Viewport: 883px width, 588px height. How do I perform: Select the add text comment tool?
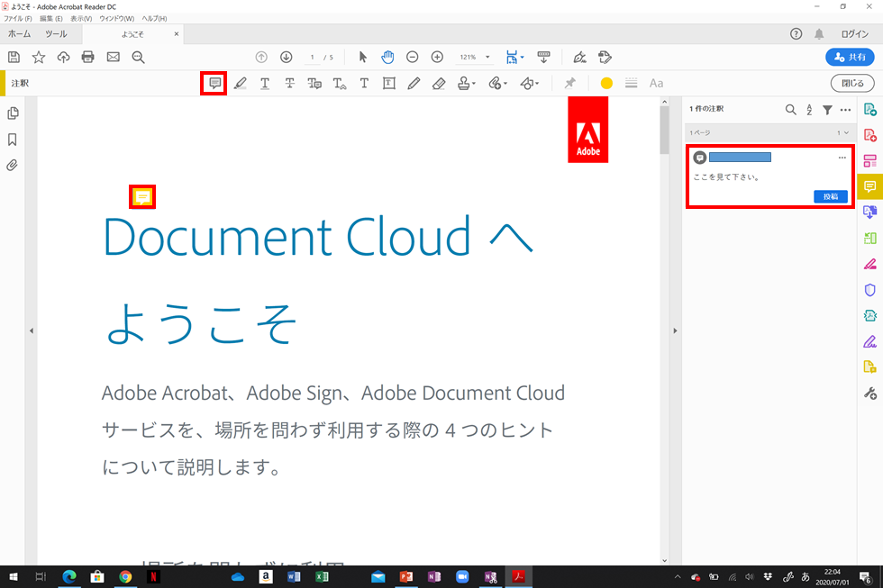click(x=364, y=83)
